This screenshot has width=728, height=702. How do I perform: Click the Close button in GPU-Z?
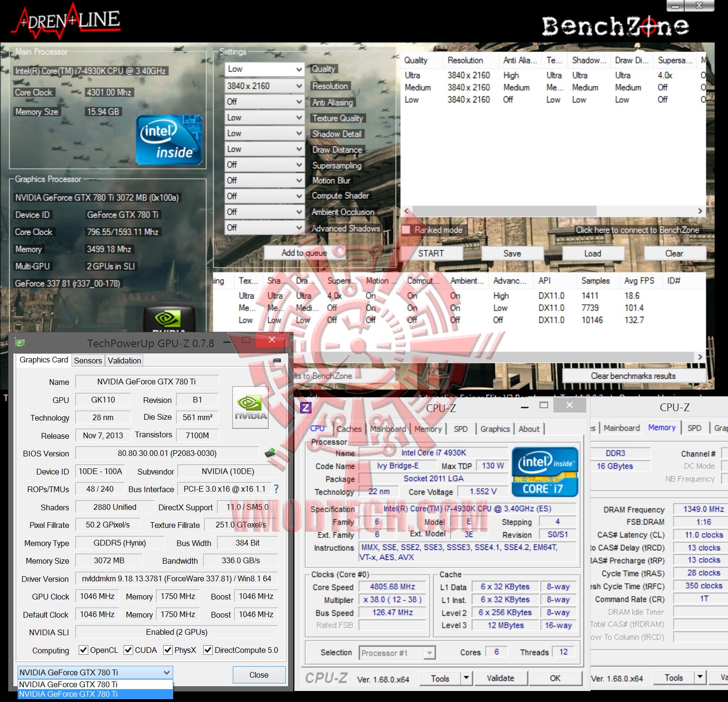259,675
